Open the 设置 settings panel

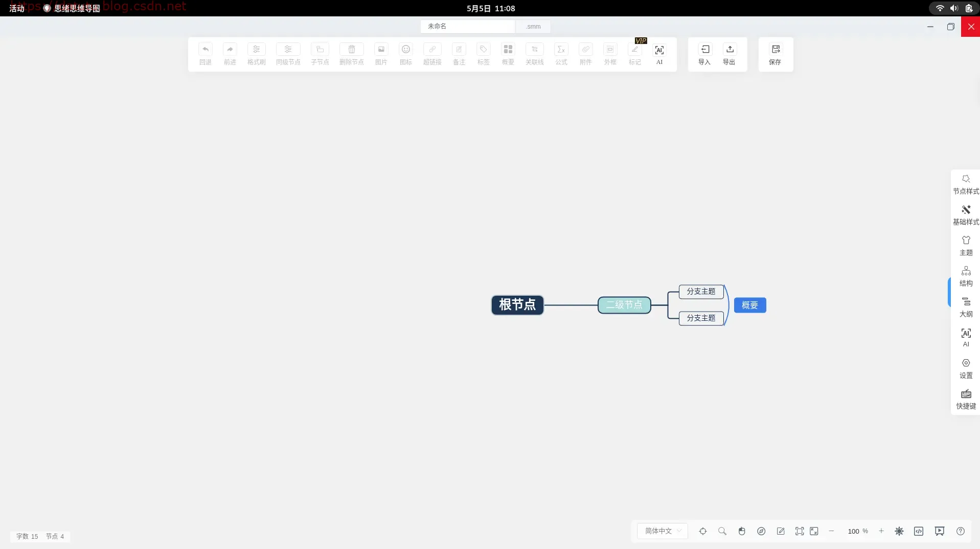click(x=966, y=369)
